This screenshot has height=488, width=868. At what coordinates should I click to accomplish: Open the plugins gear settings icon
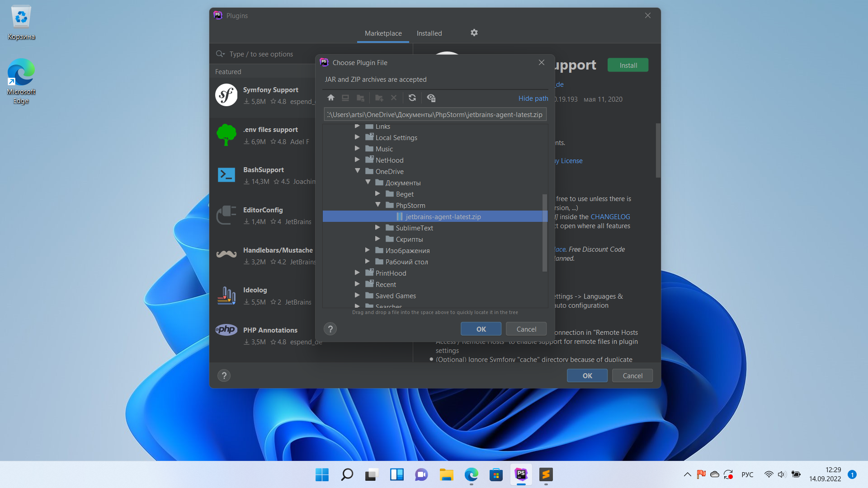point(474,33)
